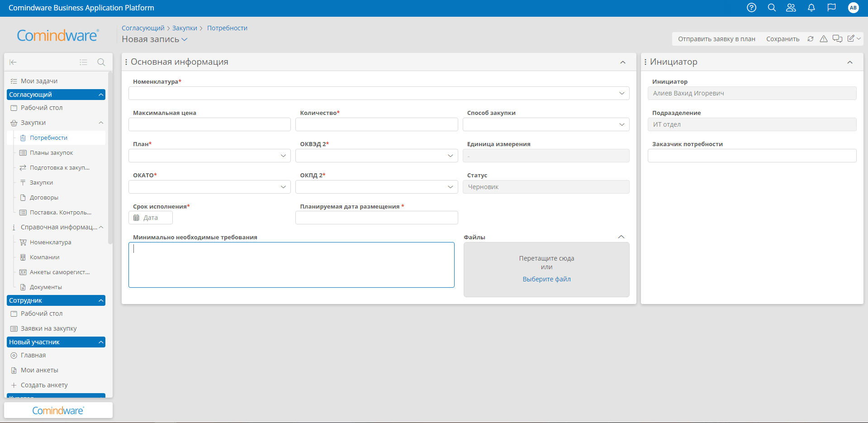Click the sidebar vertical scrollbar
Screen dimensions: 868x423
coord(110,158)
